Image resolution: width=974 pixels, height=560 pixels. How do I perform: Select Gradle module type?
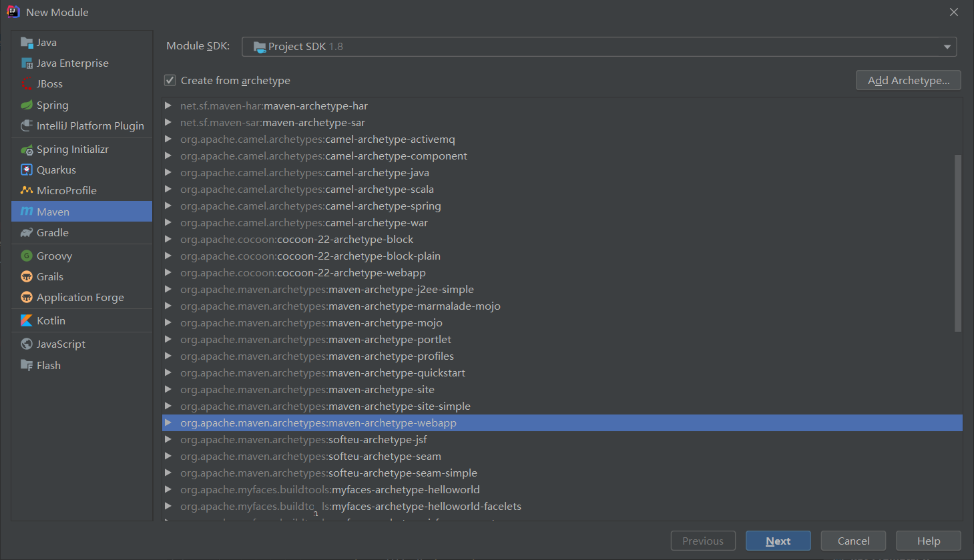pos(81,232)
